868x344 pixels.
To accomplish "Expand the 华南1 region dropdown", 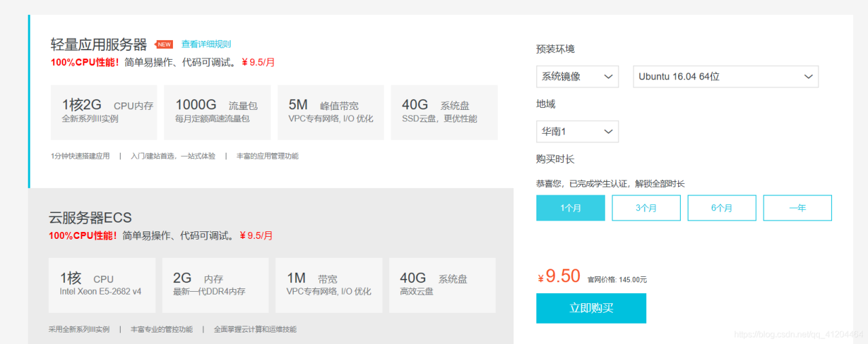I will [577, 132].
